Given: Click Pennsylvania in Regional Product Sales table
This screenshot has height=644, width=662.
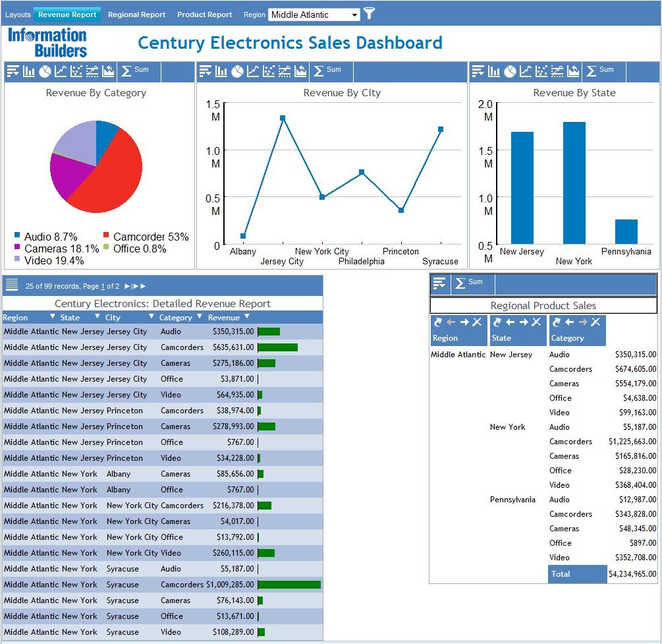Looking at the screenshot, I should click(x=512, y=500).
